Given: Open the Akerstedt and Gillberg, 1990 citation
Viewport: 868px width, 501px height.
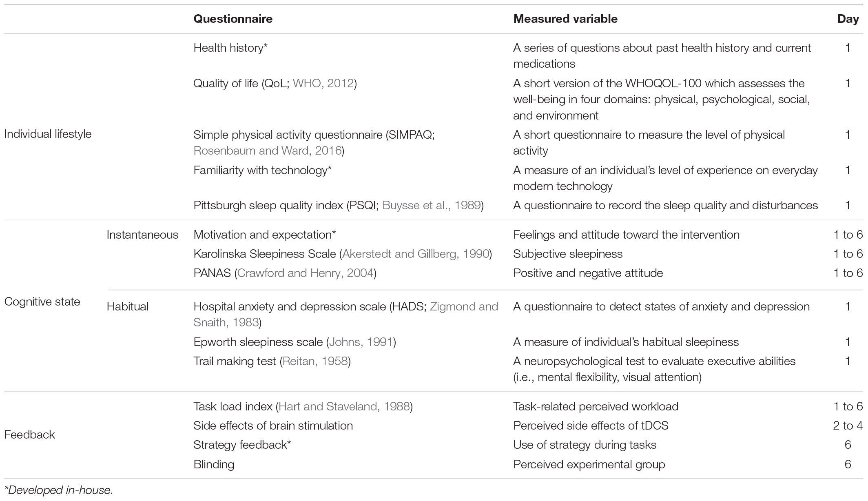Looking at the screenshot, I should coord(416,254).
